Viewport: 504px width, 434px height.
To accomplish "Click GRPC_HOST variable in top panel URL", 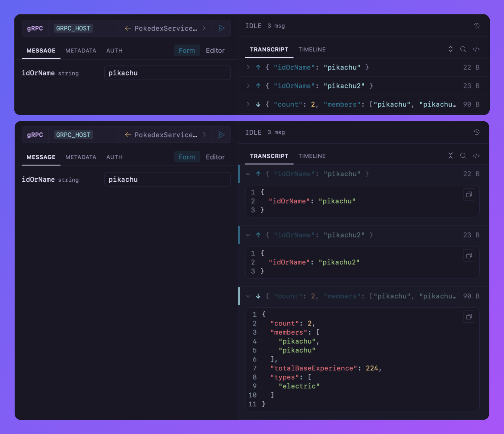I will [73, 28].
